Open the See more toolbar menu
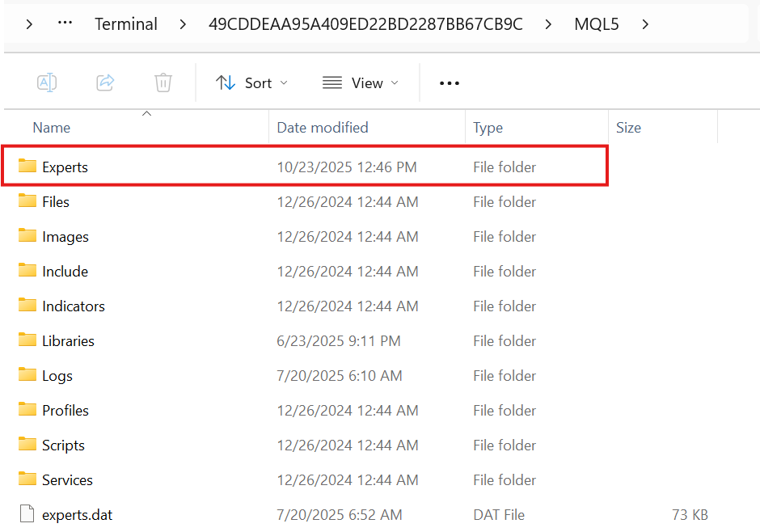Image resolution: width=760 pixels, height=532 pixels. [x=449, y=82]
